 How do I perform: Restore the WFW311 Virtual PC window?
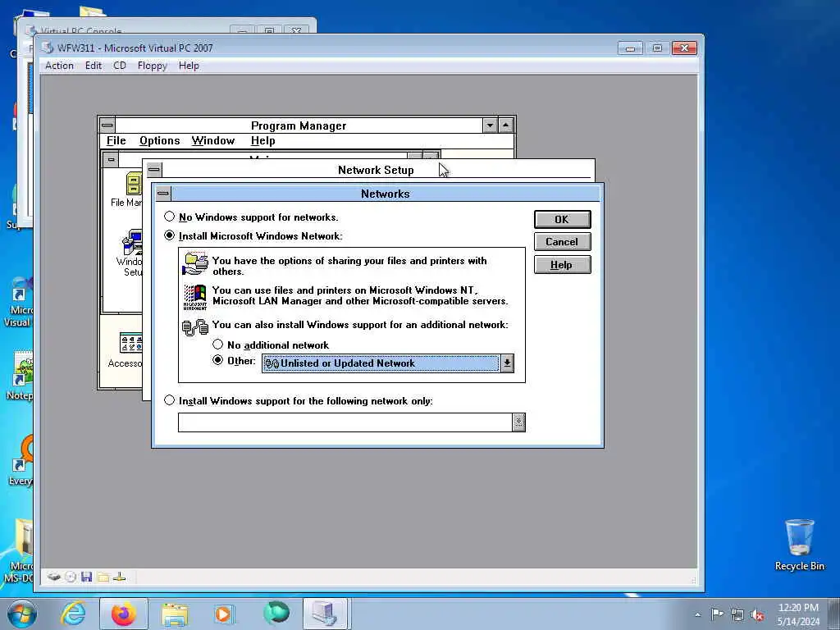pyautogui.click(x=657, y=48)
